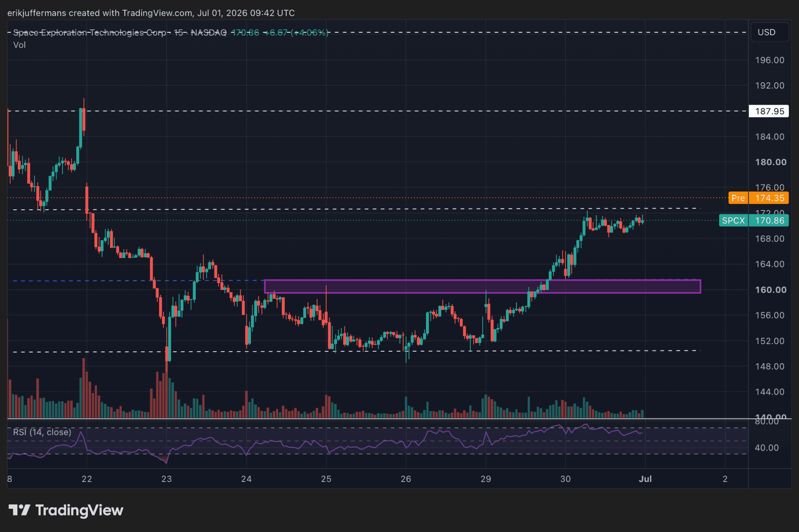Click date 29 on time axis
799x532 pixels.
(486, 479)
